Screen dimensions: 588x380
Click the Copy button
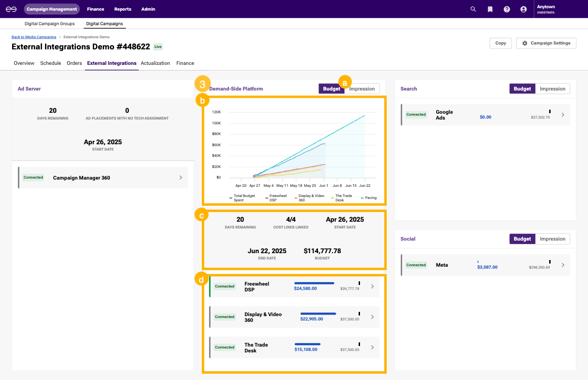500,43
